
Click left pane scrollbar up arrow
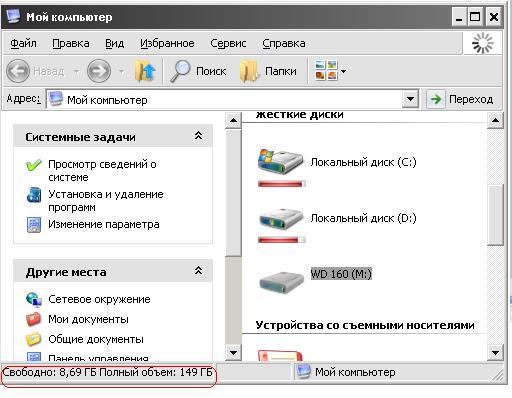point(233,120)
